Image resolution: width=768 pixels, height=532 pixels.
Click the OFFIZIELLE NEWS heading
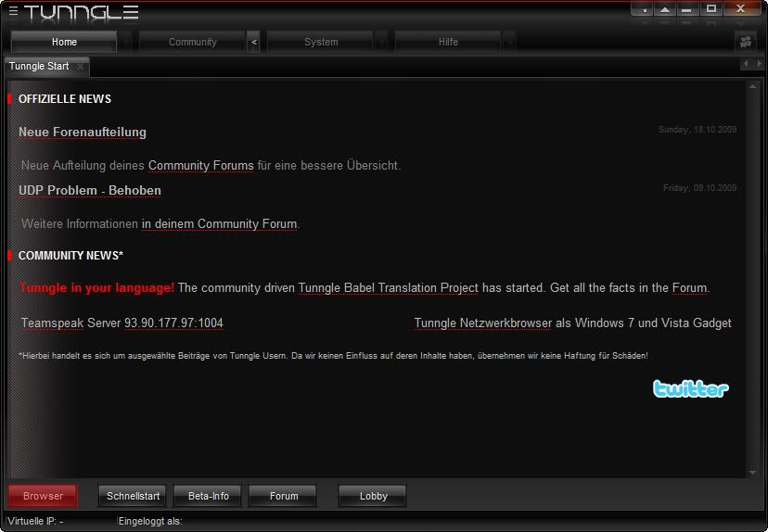coord(65,99)
